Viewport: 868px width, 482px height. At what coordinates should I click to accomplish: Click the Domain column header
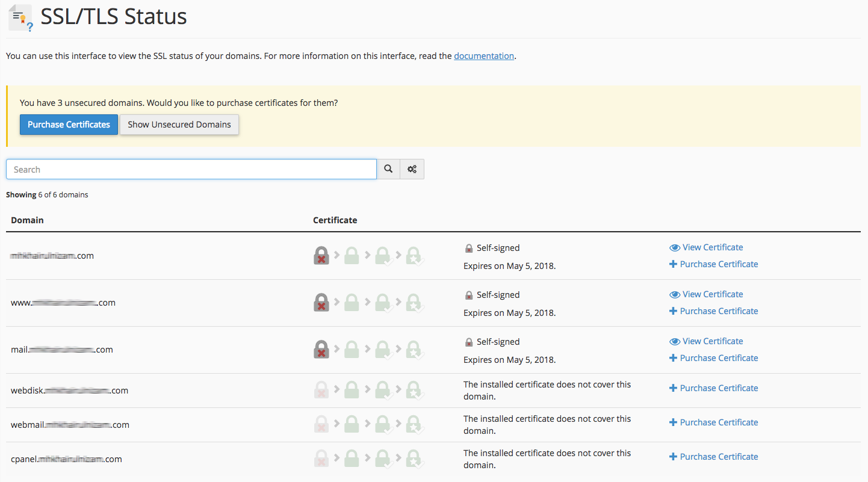coord(28,220)
